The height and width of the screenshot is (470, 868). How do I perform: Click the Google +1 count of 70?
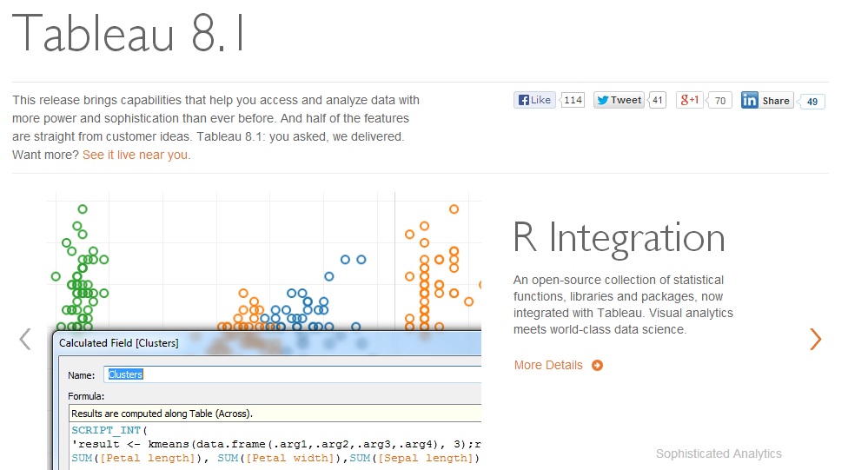coord(721,100)
